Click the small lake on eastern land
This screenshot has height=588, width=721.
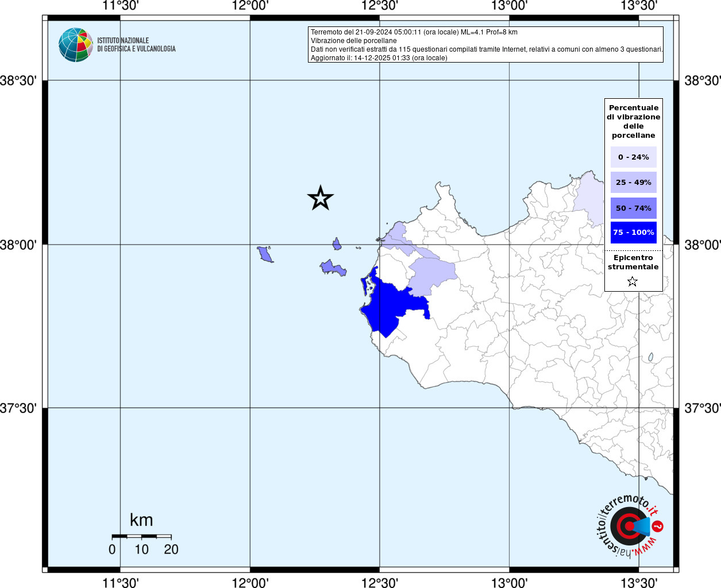click(x=651, y=357)
